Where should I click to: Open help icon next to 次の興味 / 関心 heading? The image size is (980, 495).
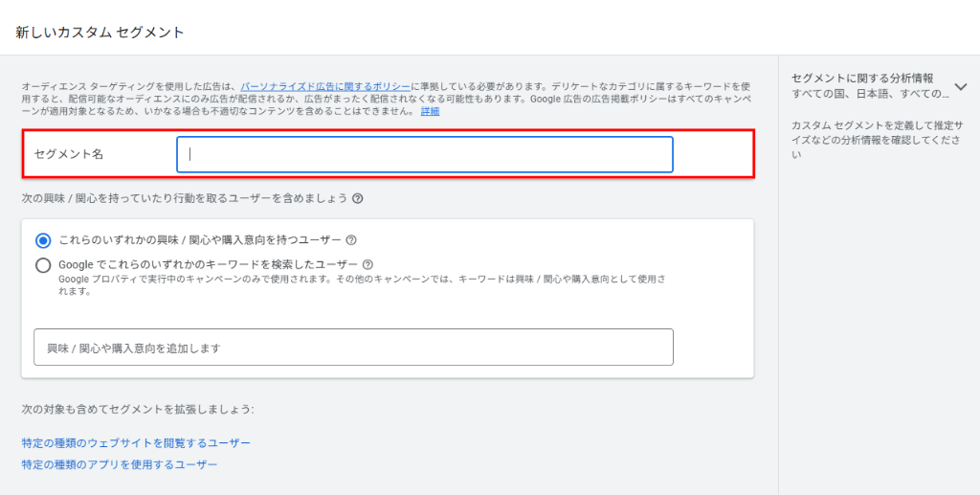pos(358,199)
